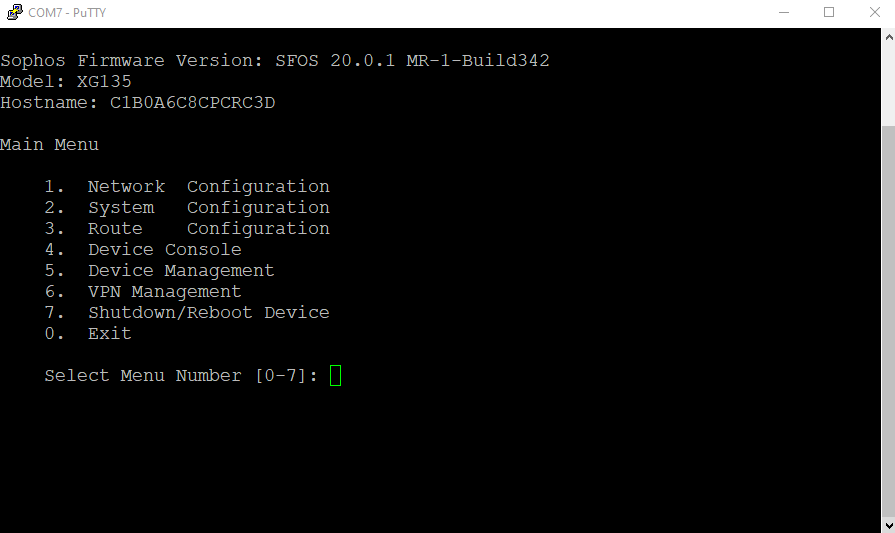Click the Device Management menu entry
The height and width of the screenshot is (533, 895).
(180, 271)
